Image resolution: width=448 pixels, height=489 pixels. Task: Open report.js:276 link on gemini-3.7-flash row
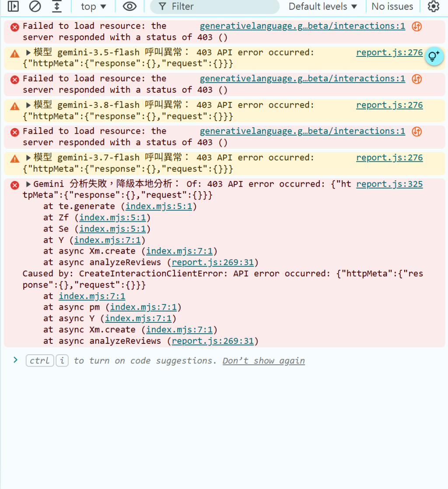[x=389, y=157]
